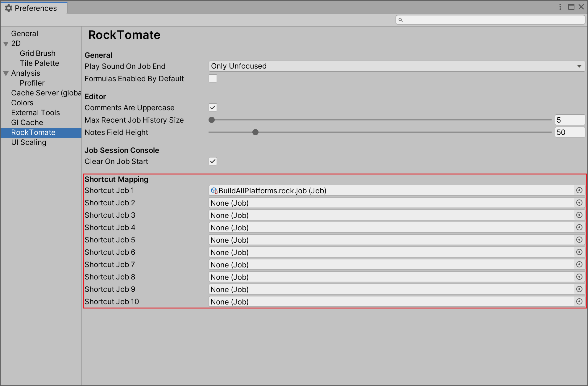Click the Shortcut Job 7 label
This screenshot has width=588, height=386.
click(x=110, y=265)
